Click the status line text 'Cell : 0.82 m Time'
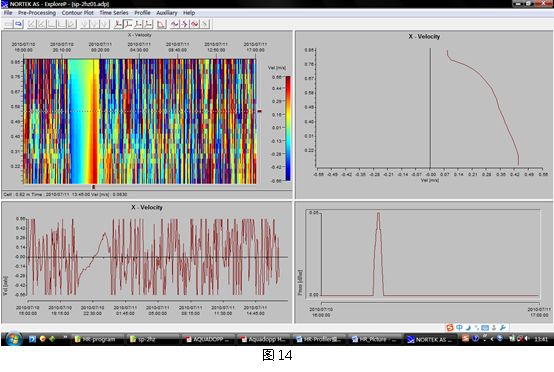This screenshot has height=372, width=554. 23,194
